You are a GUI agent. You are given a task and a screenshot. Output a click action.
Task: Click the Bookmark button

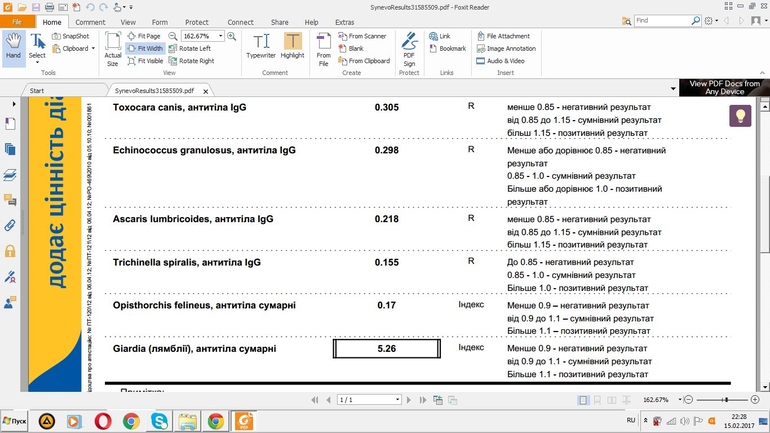pyautogui.click(x=451, y=48)
